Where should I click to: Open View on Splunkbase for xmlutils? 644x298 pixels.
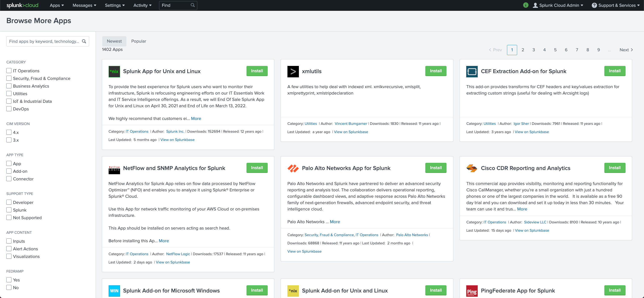(351, 132)
